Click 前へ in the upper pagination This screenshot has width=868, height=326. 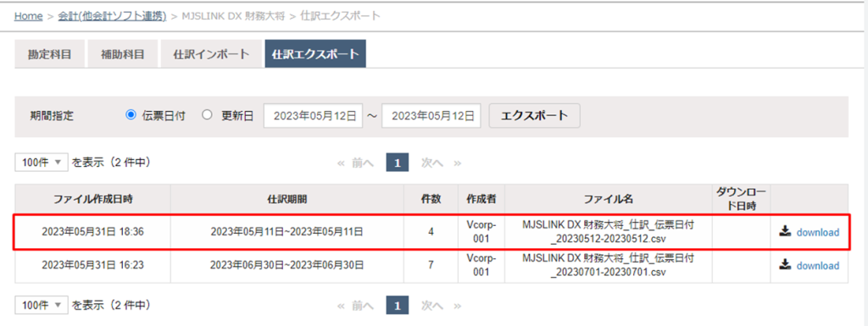click(363, 163)
